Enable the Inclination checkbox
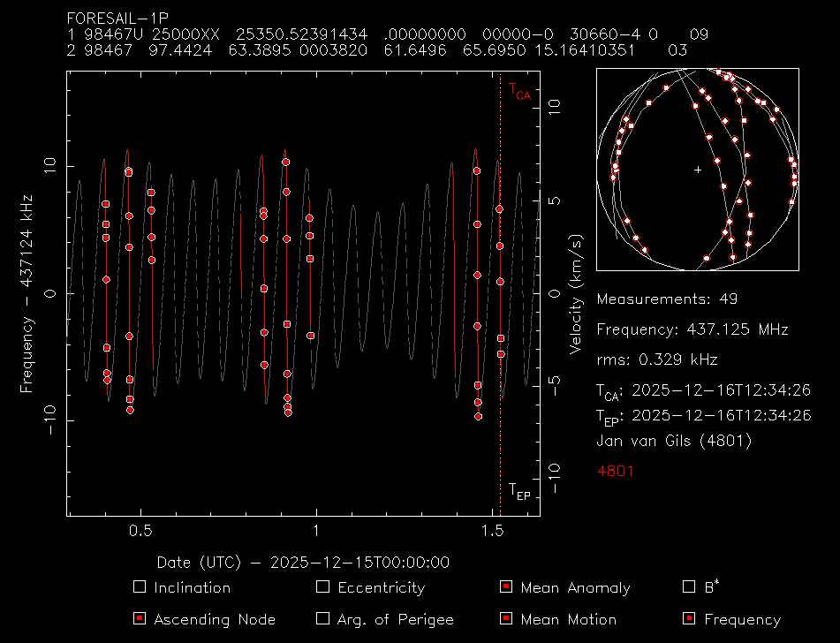This screenshot has height=643, width=840. point(139,587)
